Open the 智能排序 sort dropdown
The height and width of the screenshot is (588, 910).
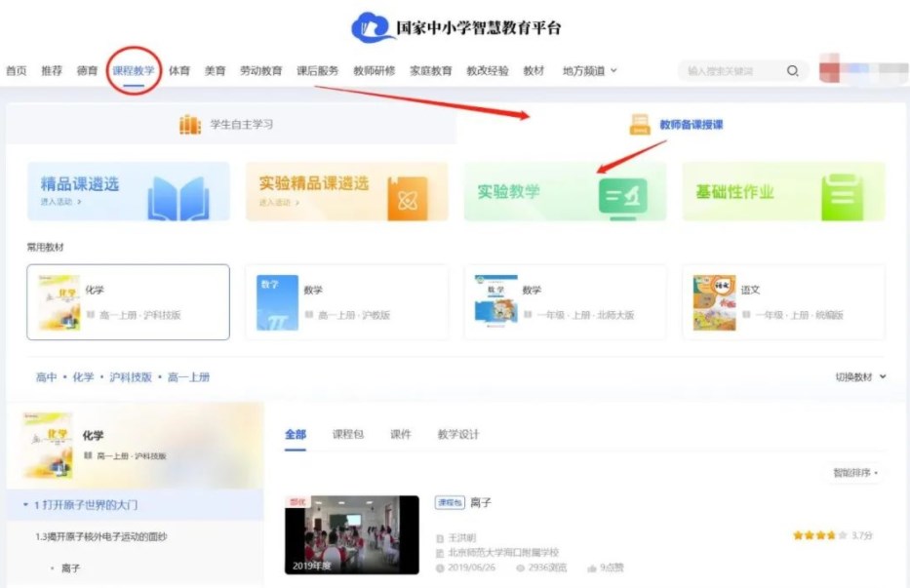coord(855,473)
